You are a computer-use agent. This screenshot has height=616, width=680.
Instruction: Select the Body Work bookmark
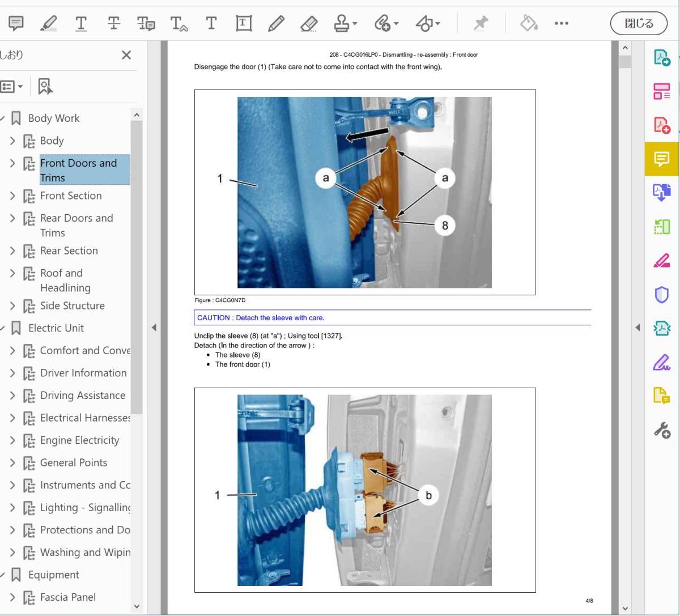point(54,118)
